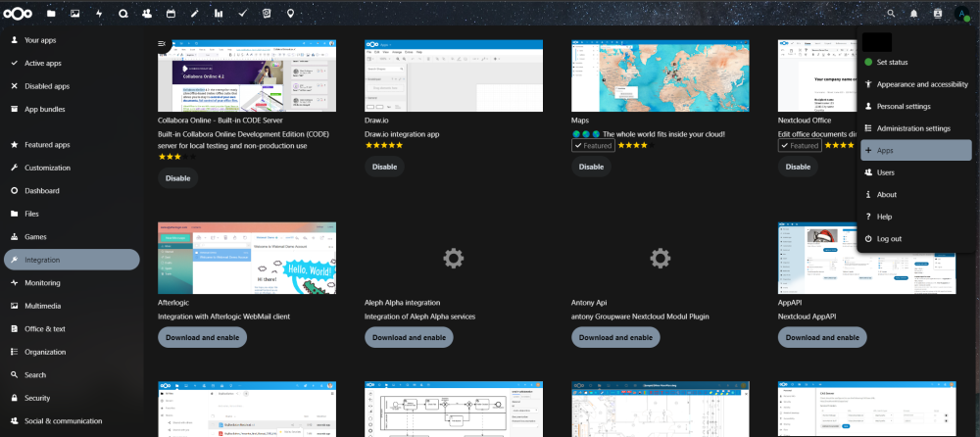980x437 pixels.
Task: Click the user avatar with green status dot
Action: coord(961,14)
